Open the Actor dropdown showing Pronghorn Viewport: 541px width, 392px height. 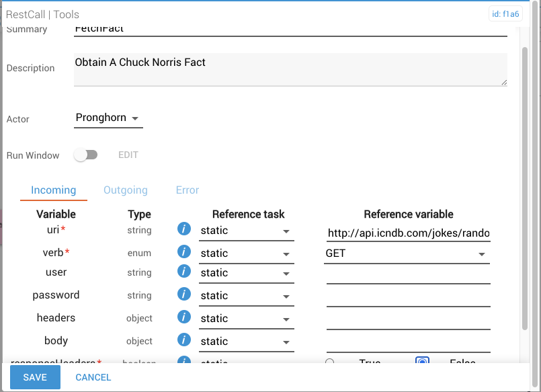pos(108,118)
